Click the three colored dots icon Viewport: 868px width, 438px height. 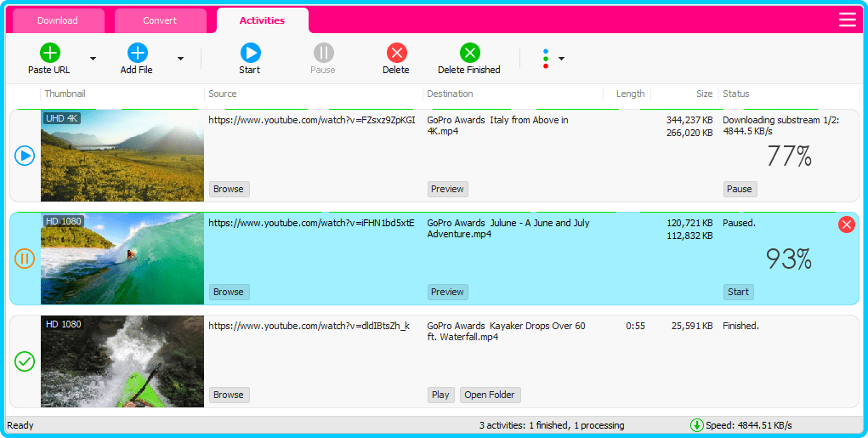point(546,59)
